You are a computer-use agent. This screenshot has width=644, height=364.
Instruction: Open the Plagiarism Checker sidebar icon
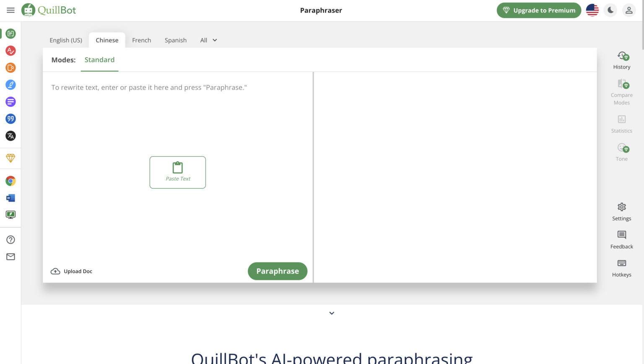pyautogui.click(x=10, y=68)
